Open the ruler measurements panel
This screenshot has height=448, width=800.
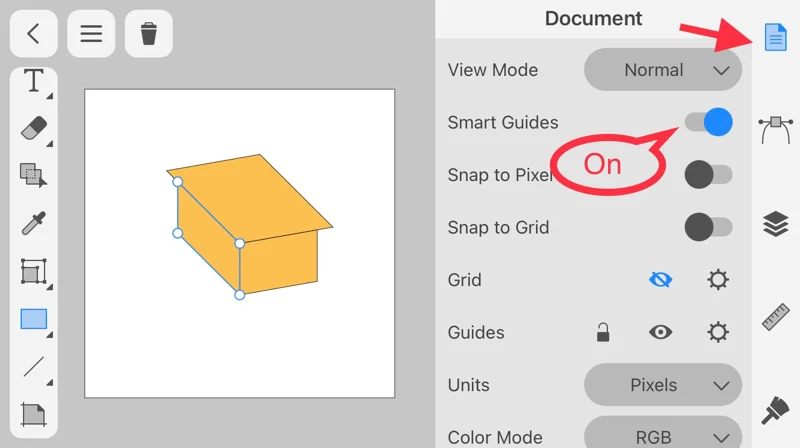[776, 317]
